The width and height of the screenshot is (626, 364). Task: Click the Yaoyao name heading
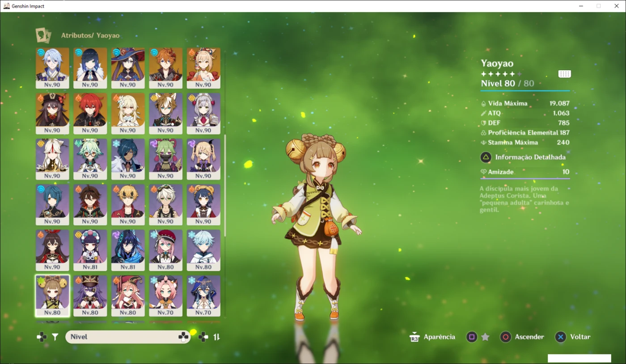coord(497,63)
